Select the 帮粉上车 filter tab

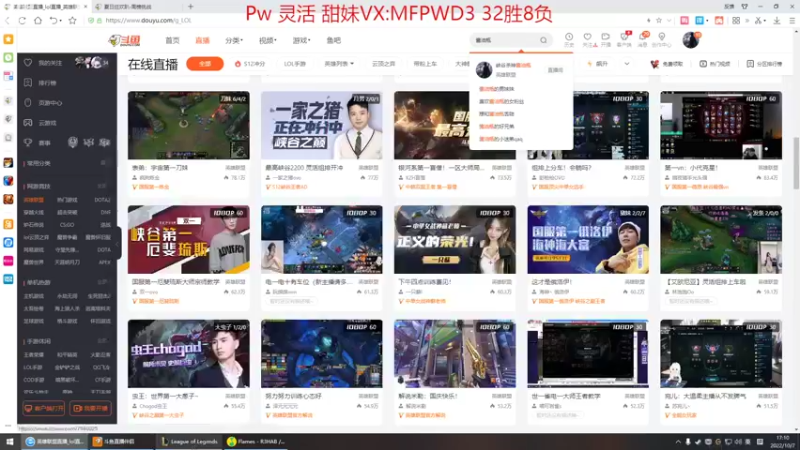[x=425, y=64]
